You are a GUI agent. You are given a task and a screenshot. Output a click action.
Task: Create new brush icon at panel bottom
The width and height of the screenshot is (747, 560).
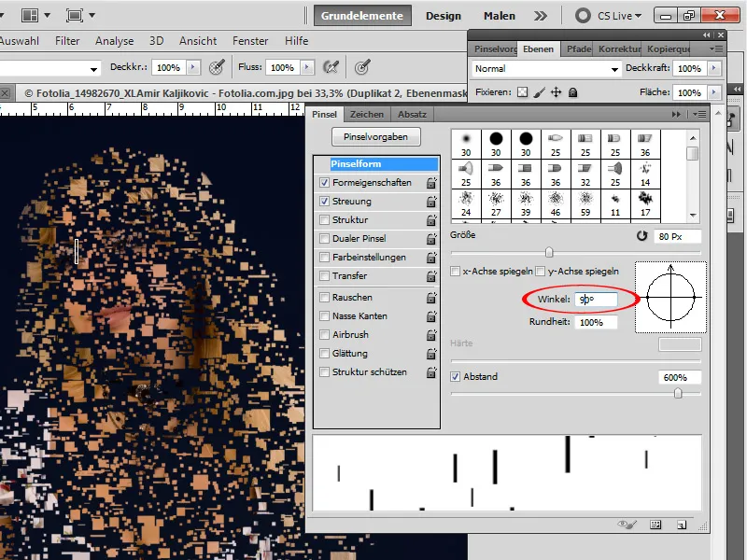coord(682,525)
